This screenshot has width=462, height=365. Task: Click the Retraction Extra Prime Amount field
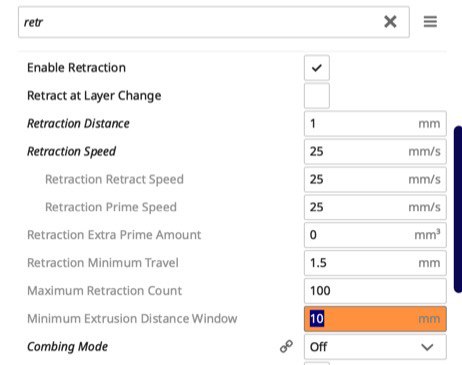coord(375,235)
